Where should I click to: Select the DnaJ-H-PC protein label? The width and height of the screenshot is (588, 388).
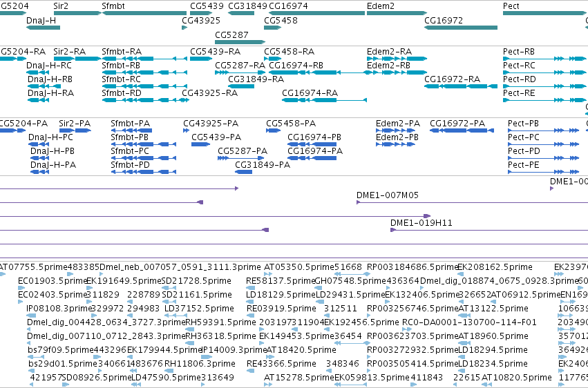click(50, 137)
